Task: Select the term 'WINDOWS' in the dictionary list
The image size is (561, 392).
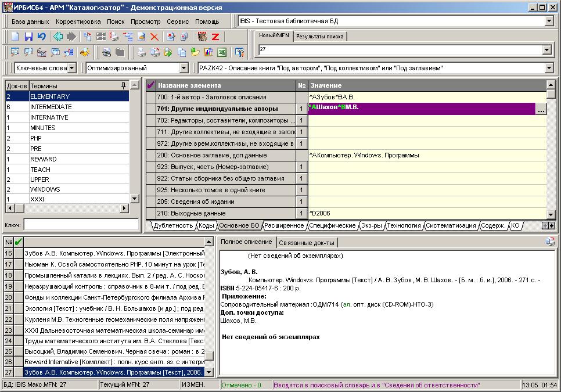Action: 67,189
